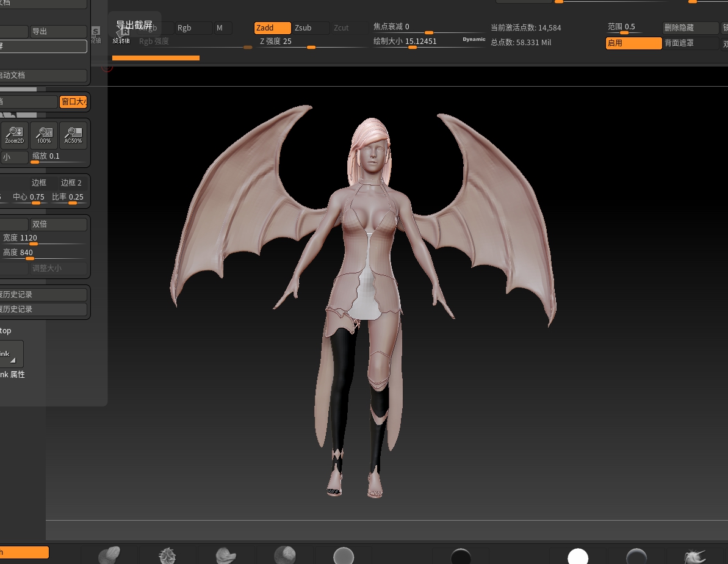Pick the dark outlined sphere in bottom shelf
Image resolution: width=728 pixels, height=564 pixels.
pyautogui.click(x=636, y=557)
